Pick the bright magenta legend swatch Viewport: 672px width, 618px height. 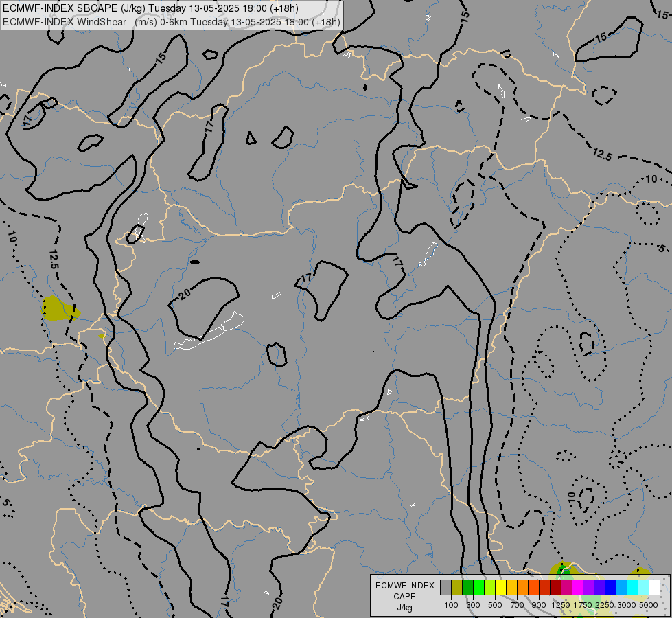click(x=578, y=588)
